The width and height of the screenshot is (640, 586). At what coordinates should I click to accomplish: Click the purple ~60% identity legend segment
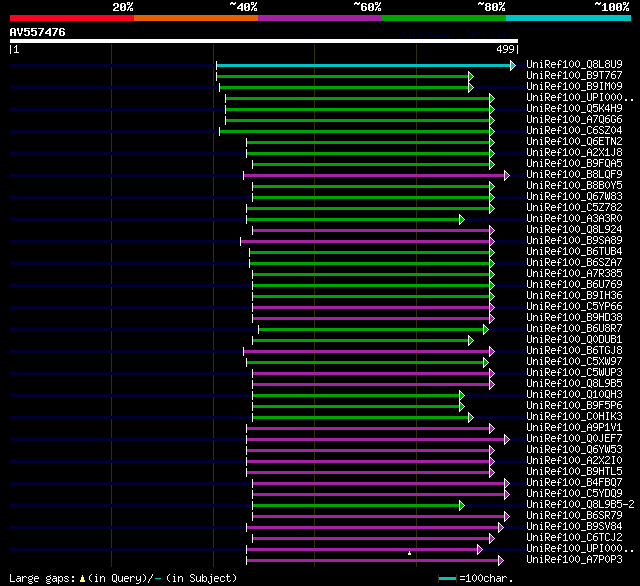click(x=320, y=18)
